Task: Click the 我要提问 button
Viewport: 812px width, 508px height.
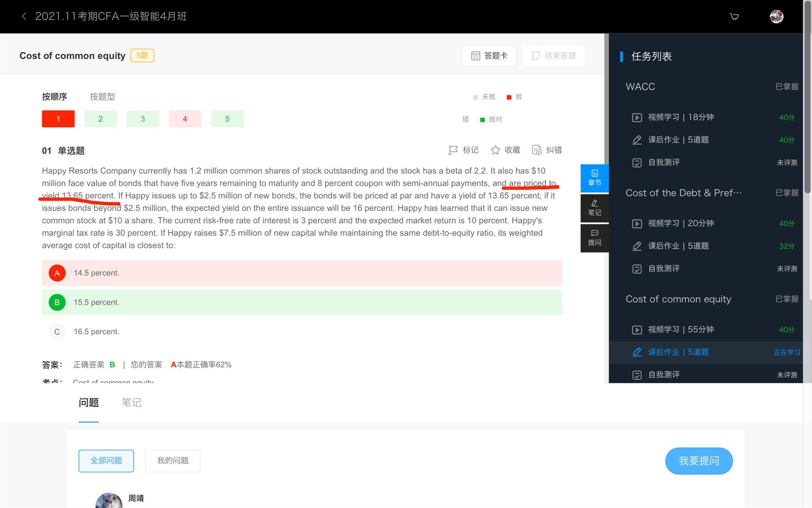Action: point(698,461)
